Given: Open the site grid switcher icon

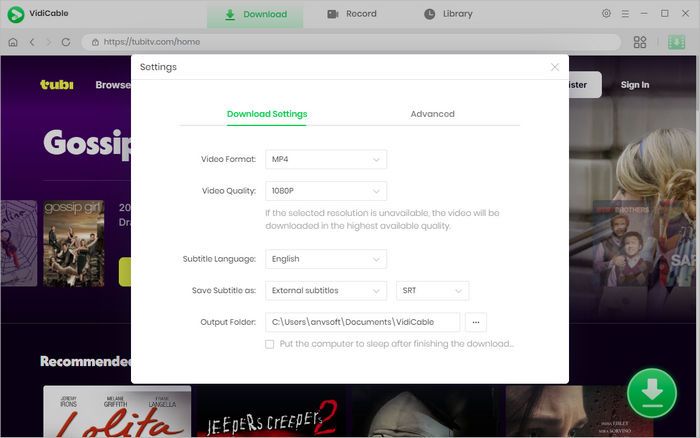Looking at the screenshot, I should pos(640,42).
